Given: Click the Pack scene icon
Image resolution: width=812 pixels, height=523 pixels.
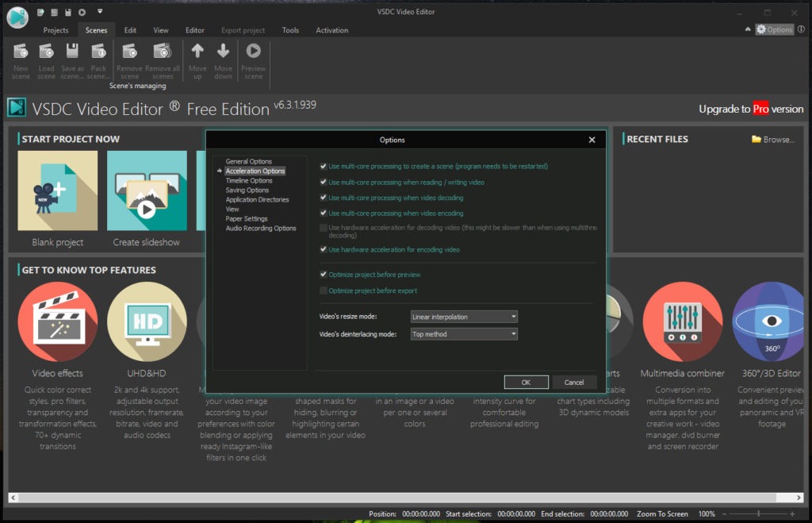Looking at the screenshot, I should tap(98, 52).
